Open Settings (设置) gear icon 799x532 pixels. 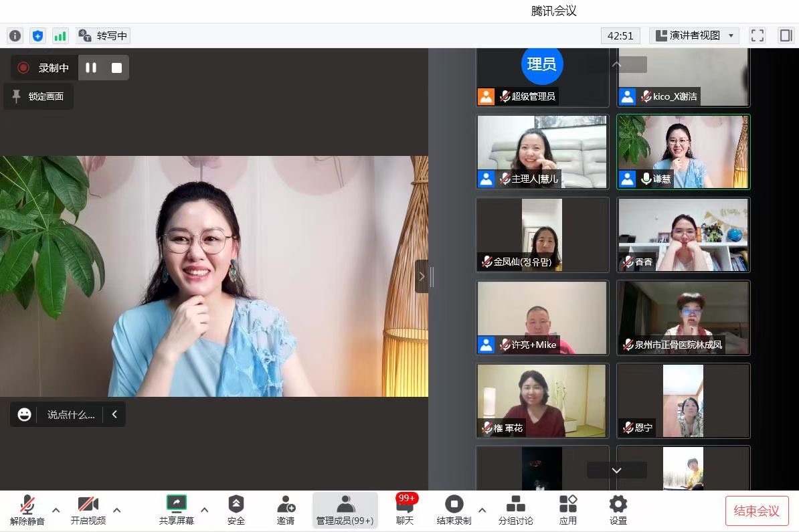[x=618, y=511]
